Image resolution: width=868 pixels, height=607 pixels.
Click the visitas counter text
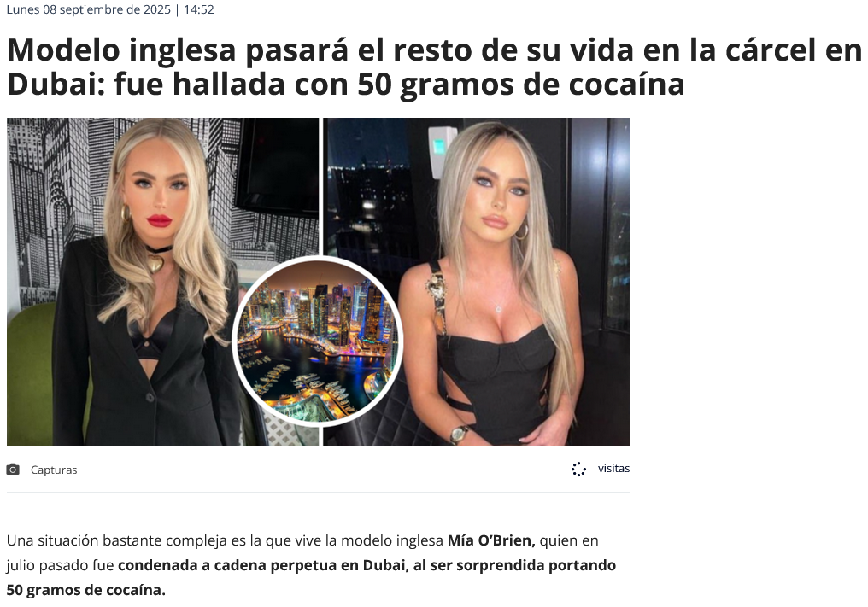(613, 468)
